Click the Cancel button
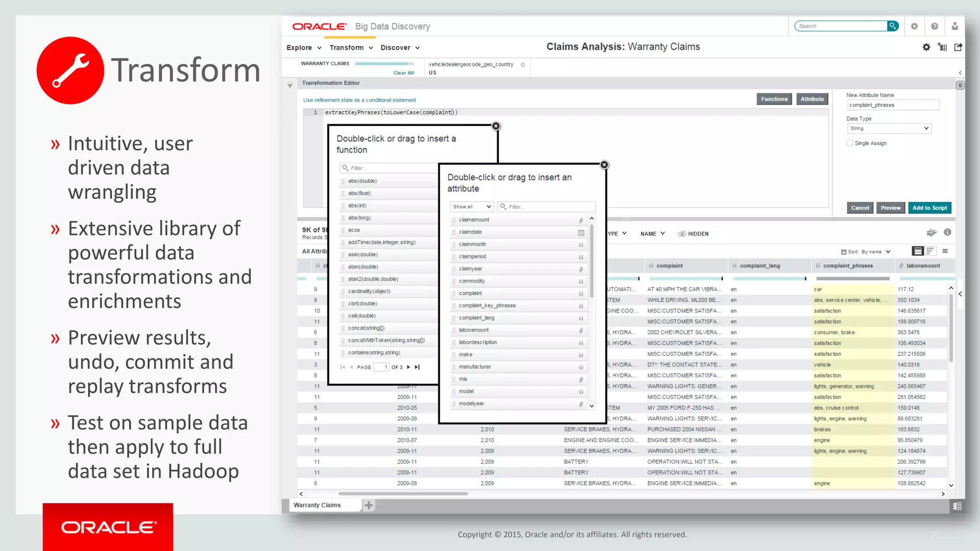The height and width of the screenshot is (551, 980). (x=860, y=208)
